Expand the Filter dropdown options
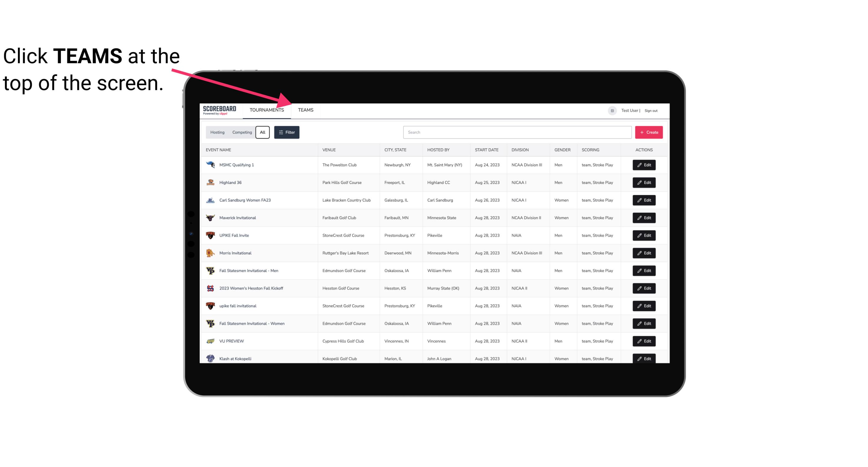The width and height of the screenshot is (868, 467). pos(286,132)
